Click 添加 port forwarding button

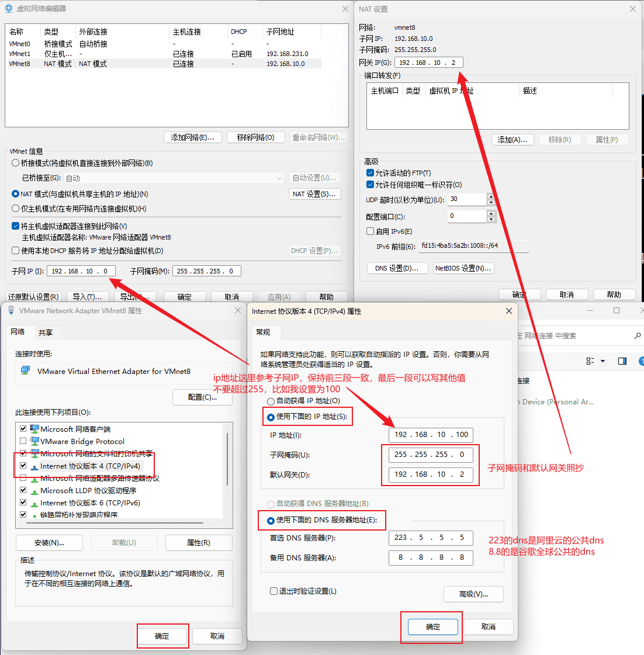(x=513, y=140)
